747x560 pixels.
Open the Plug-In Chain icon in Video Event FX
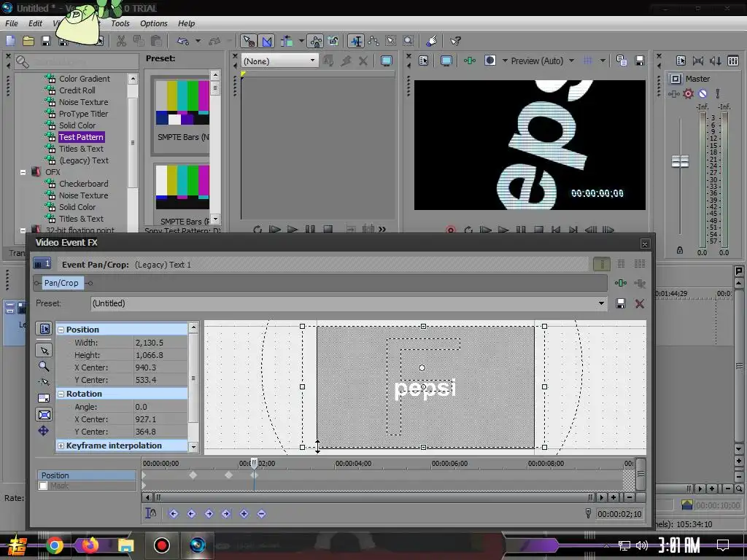(x=621, y=283)
